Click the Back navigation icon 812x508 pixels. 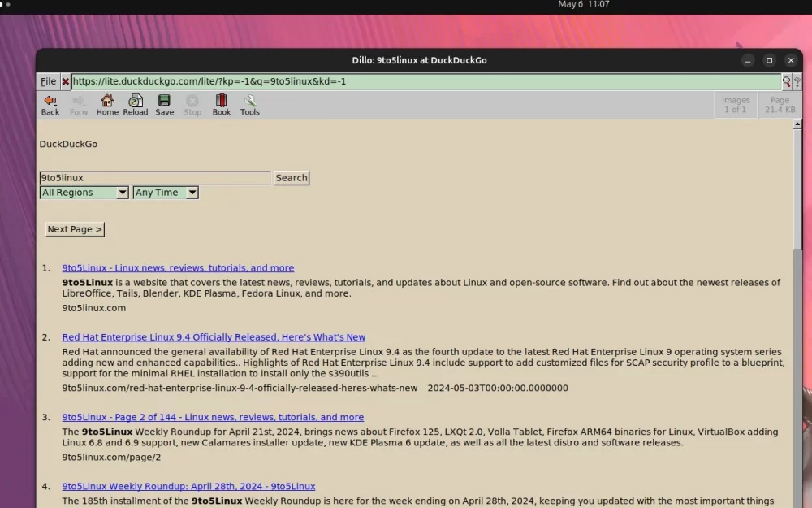click(50, 104)
